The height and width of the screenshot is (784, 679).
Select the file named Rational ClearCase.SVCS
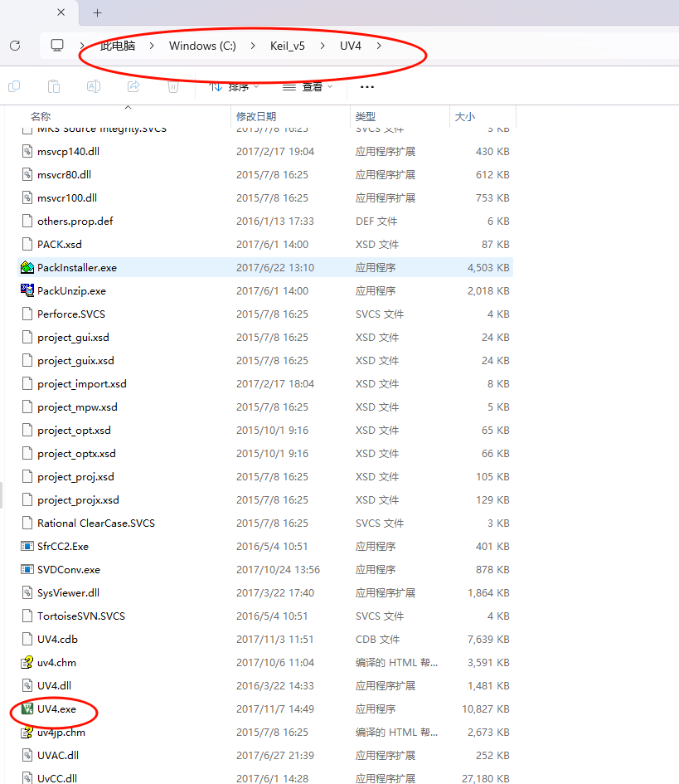[96, 523]
